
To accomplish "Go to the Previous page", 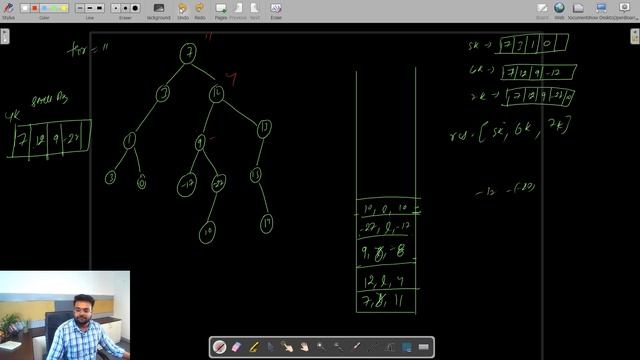I will (x=238, y=11).
